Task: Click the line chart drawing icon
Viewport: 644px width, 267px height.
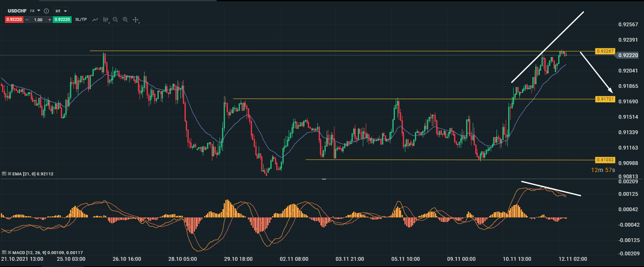Action: click(95, 20)
